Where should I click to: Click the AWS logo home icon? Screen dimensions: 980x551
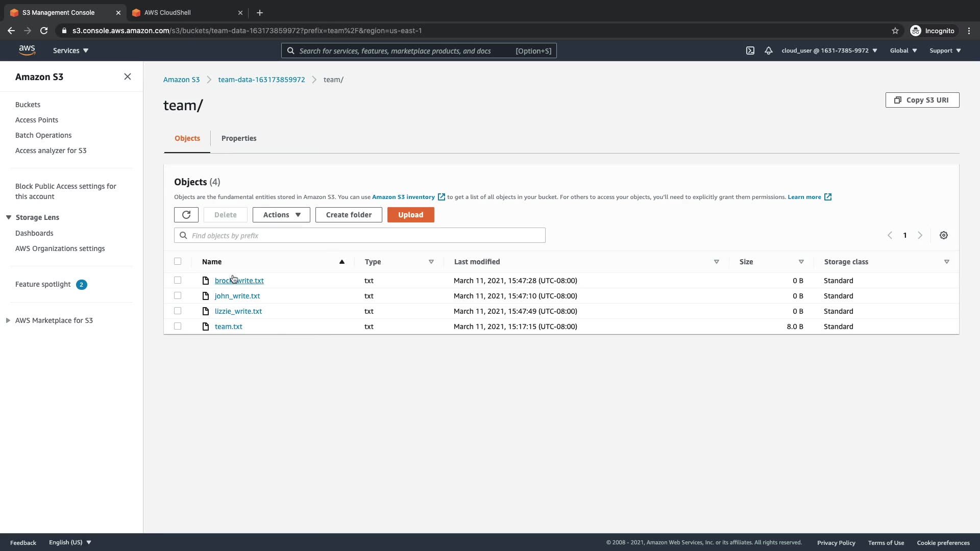[27, 50]
